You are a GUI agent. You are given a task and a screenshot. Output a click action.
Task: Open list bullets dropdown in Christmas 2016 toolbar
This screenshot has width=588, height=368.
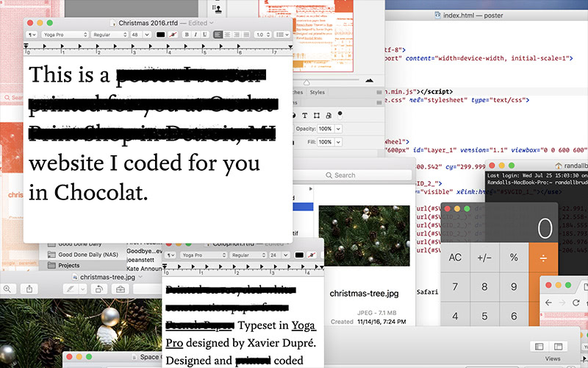tap(282, 35)
